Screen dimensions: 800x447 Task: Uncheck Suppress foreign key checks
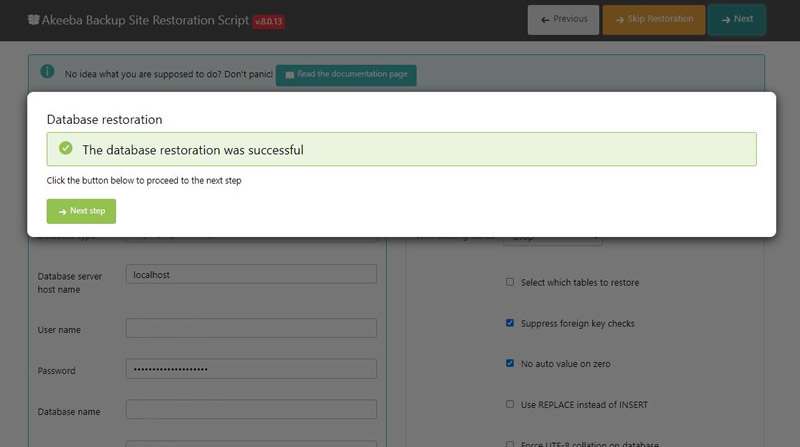coord(510,322)
